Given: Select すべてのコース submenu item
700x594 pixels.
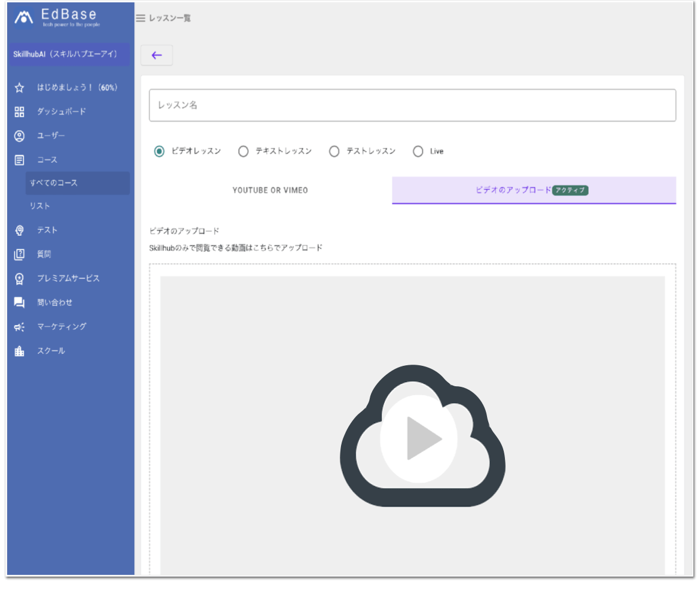Looking at the screenshot, I should [x=78, y=183].
